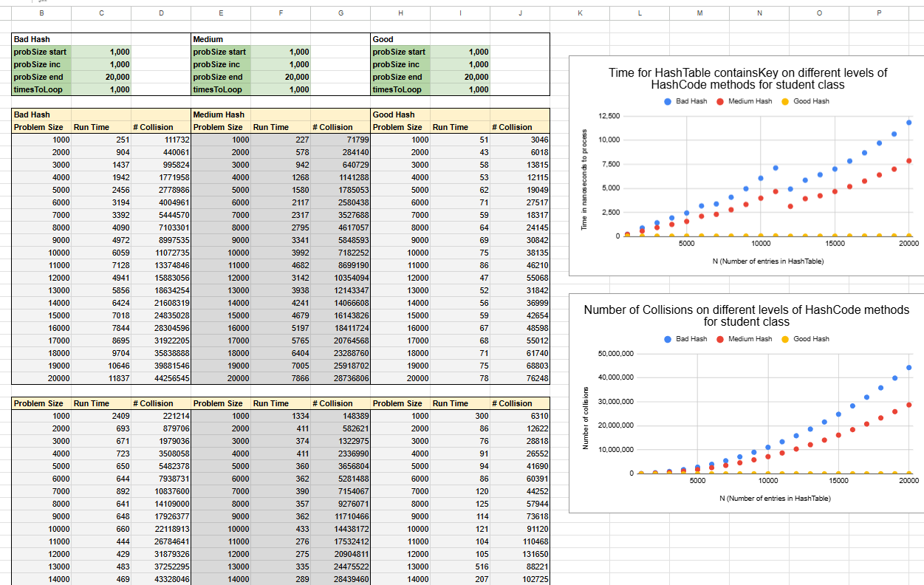Select the 'Medium' parameter block header cell
The image size is (924, 585).
(221, 39)
